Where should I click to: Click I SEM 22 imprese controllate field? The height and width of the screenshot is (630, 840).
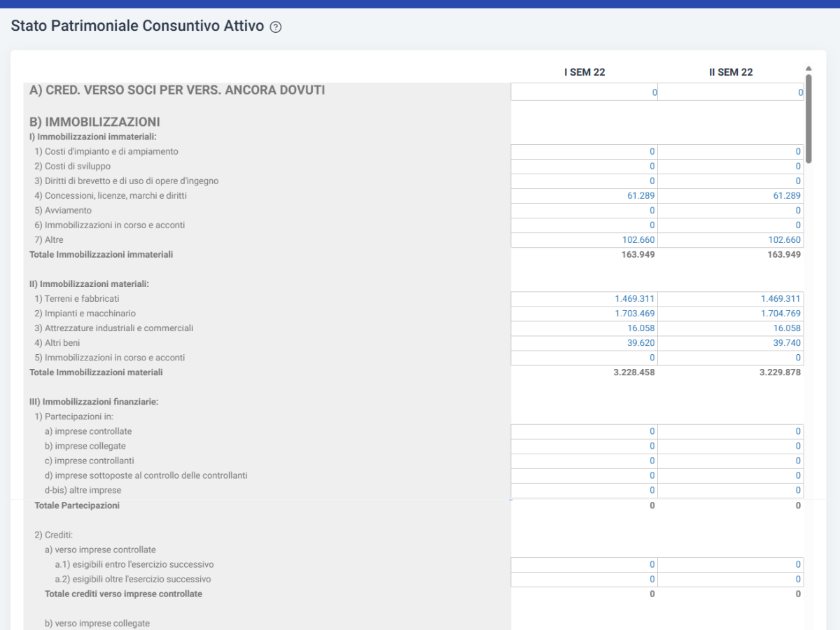[584, 432]
